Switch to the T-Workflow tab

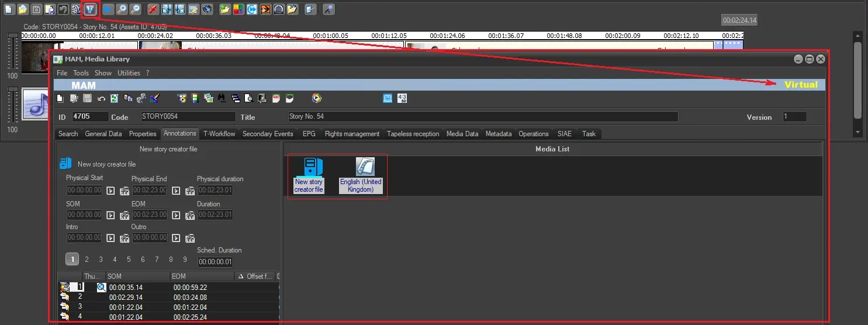(219, 134)
